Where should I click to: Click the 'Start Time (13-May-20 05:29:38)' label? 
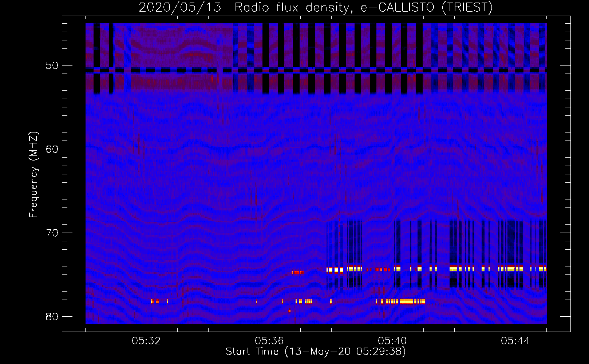coord(316,352)
